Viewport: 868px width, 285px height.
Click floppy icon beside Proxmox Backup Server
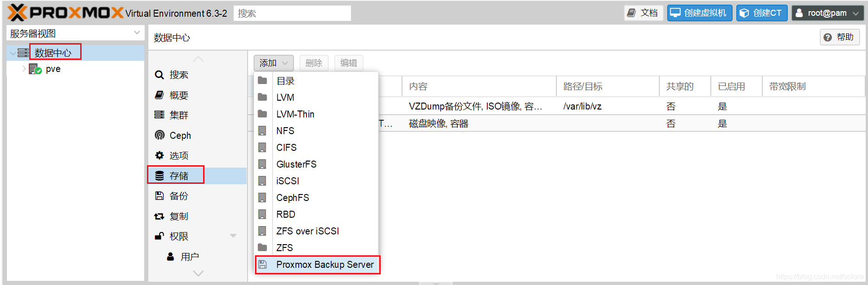click(x=262, y=264)
